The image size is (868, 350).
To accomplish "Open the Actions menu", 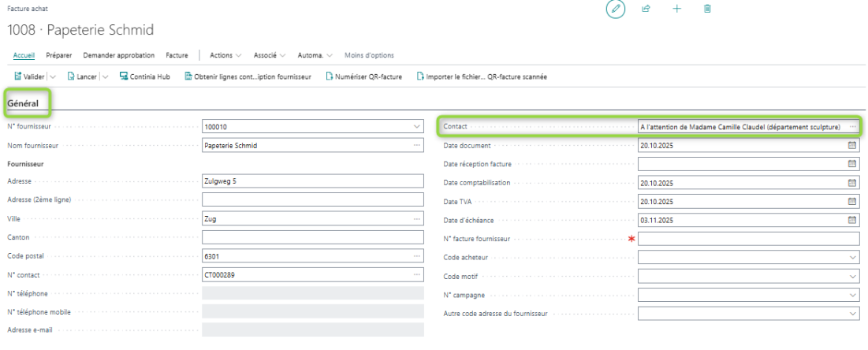I will click(x=225, y=55).
